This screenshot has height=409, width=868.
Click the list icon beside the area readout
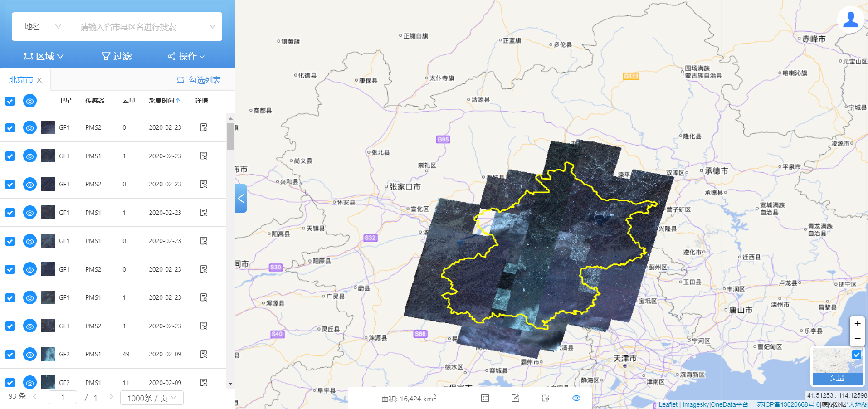(485, 398)
